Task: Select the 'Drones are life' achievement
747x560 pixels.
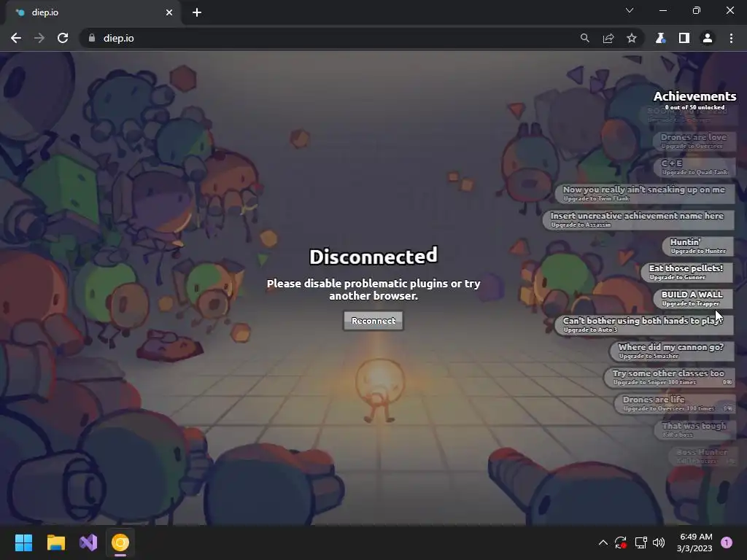Action: (x=675, y=403)
